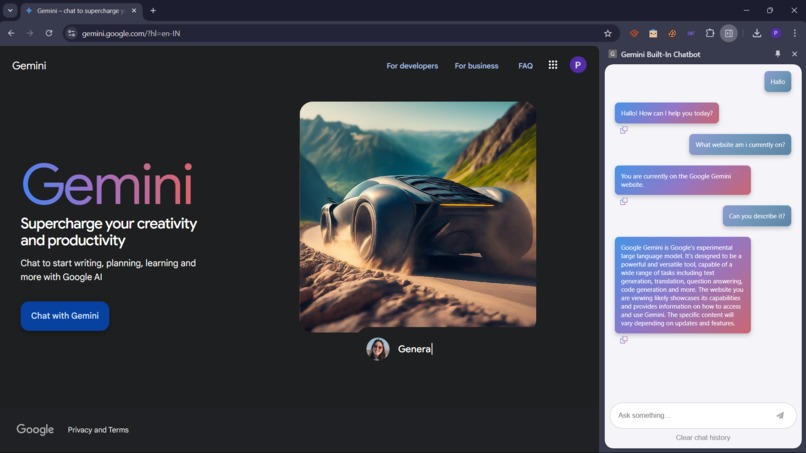Click 'Can you describe it?' message

point(757,216)
